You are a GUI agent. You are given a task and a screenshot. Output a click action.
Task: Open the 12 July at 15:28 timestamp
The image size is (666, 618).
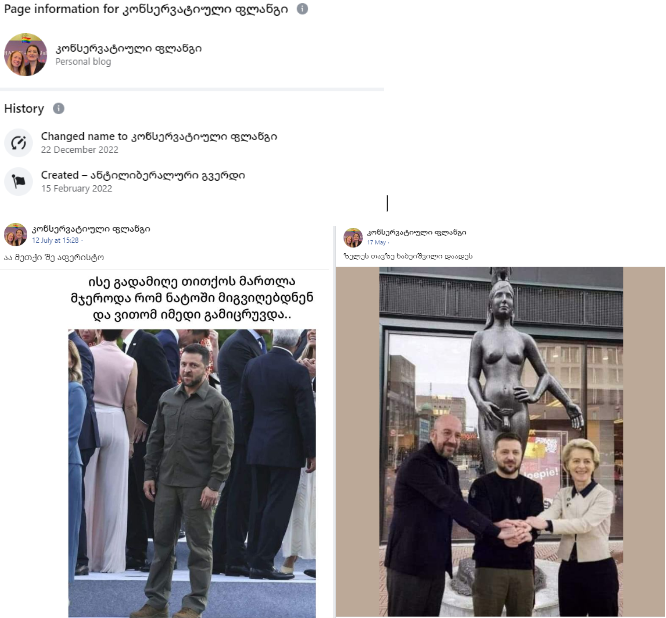(55, 240)
